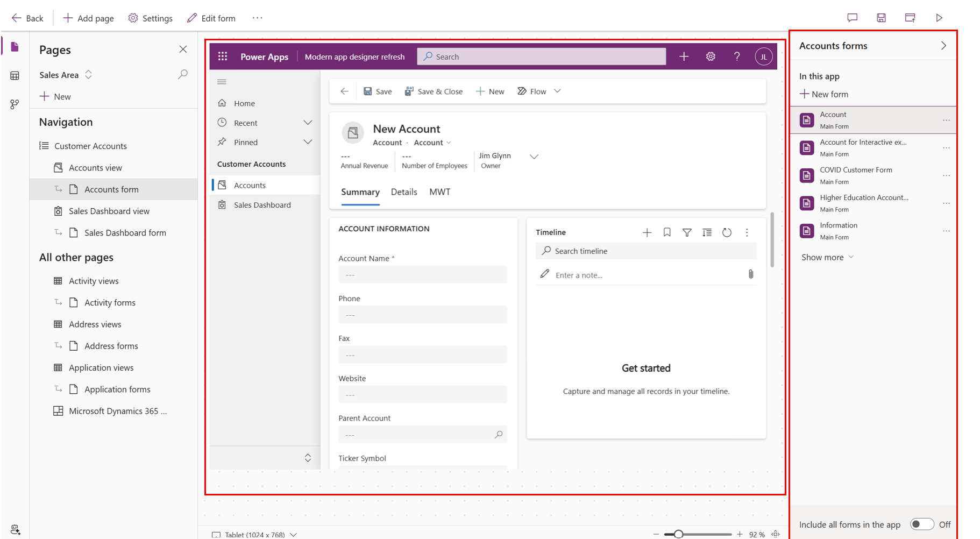Screen dimensions: 980x539
Task: Zoom in with the plus button
Action: pos(740,534)
